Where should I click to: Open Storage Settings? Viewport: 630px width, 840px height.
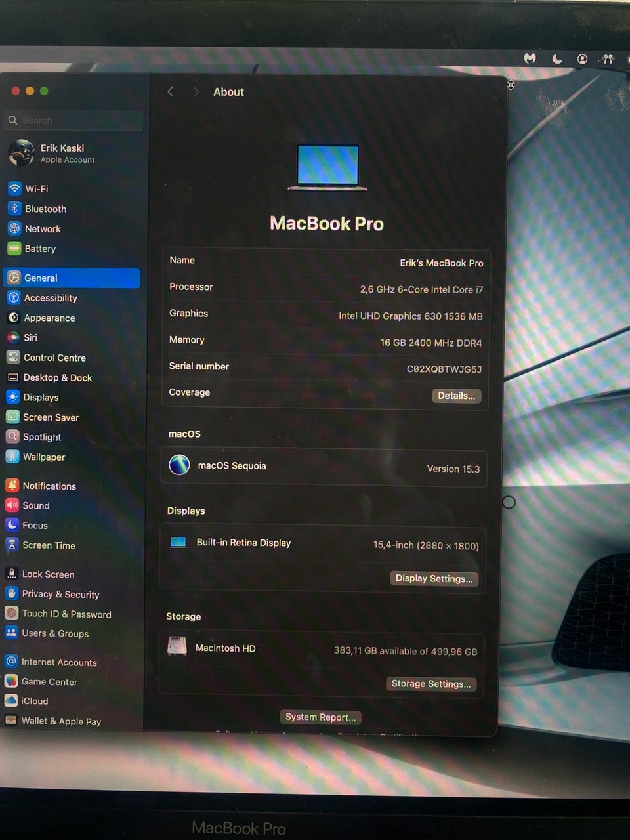point(431,684)
